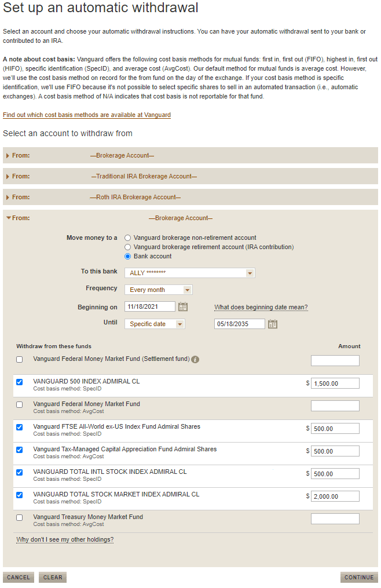Screen dimensions: 381x588
Task: Open the Until date calendar picker icon
Action: [273, 324]
